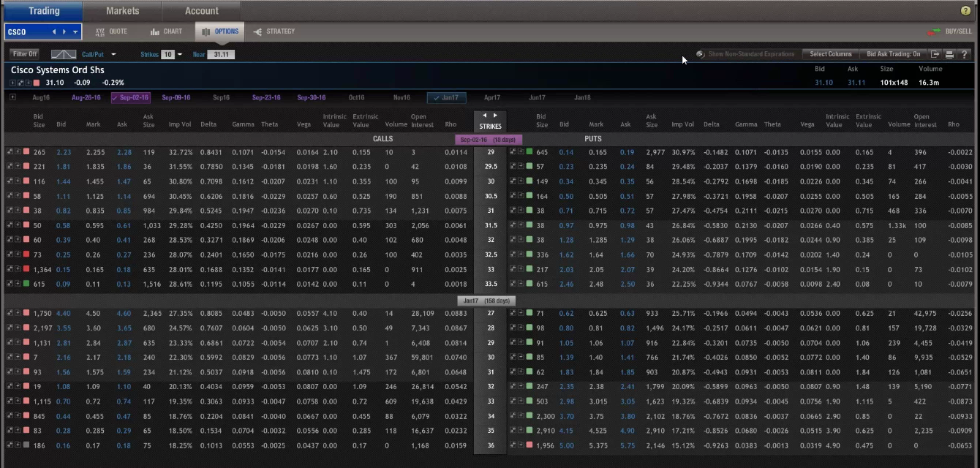Click first icon in call row with bid size 186
Viewport: 980px width, 468px height.
10,445
